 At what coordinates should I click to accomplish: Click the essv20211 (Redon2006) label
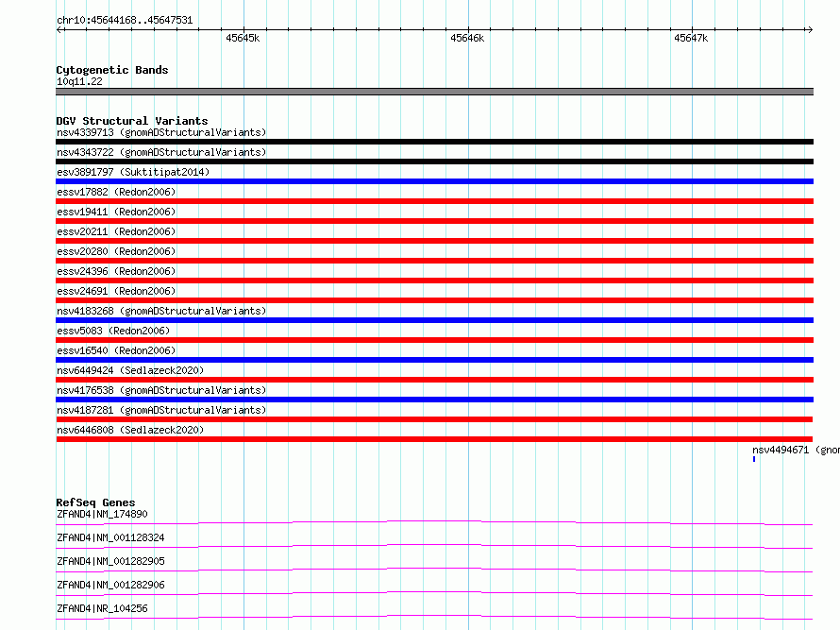point(116,231)
